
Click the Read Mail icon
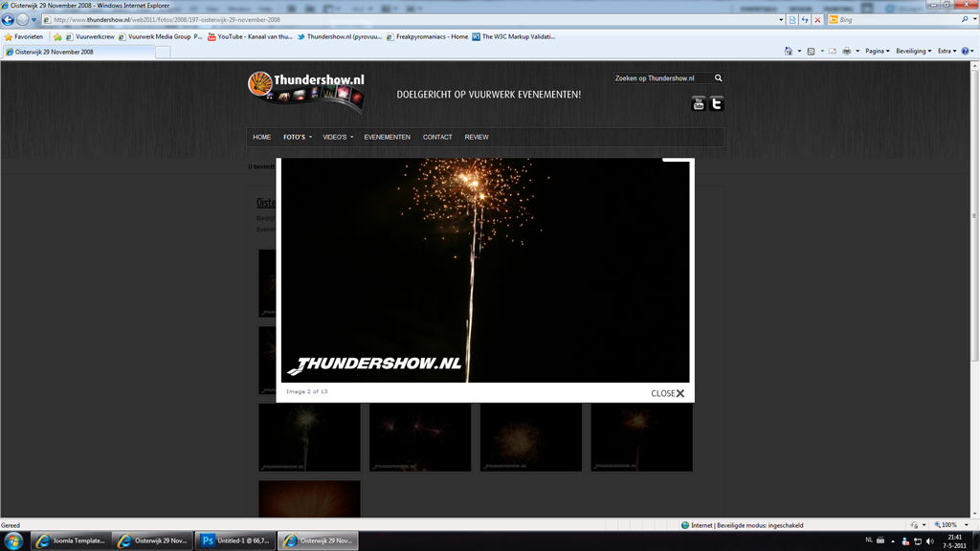tap(833, 52)
